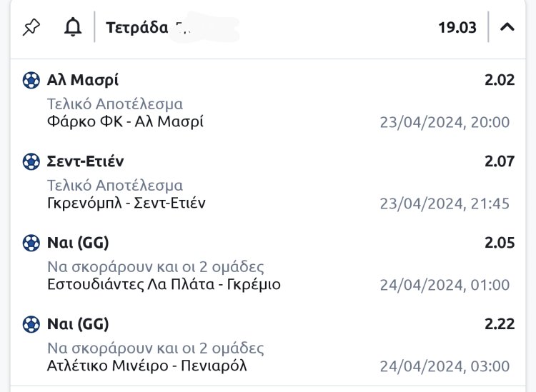Click the 2.02 odds value

499,81
